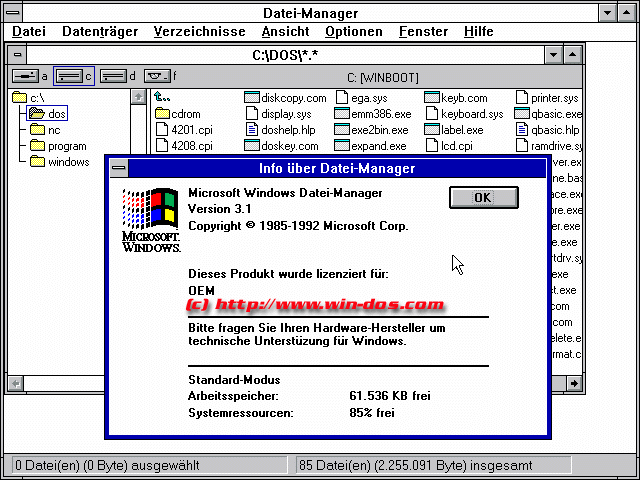Select drive C hard disk icon
The height and width of the screenshot is (480, 640).
70,76
